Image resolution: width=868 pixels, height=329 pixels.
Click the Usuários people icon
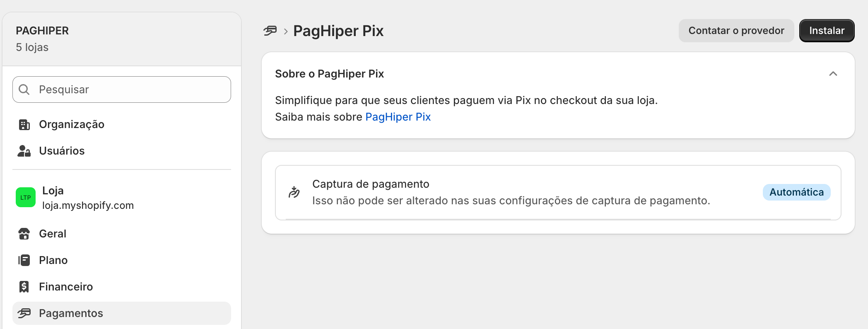pyautogui.click(x=24, y=151)
